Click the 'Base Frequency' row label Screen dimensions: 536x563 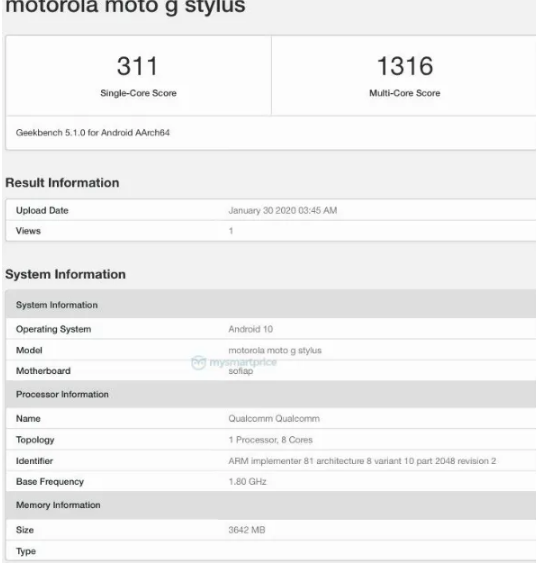[x=50, y=481]
